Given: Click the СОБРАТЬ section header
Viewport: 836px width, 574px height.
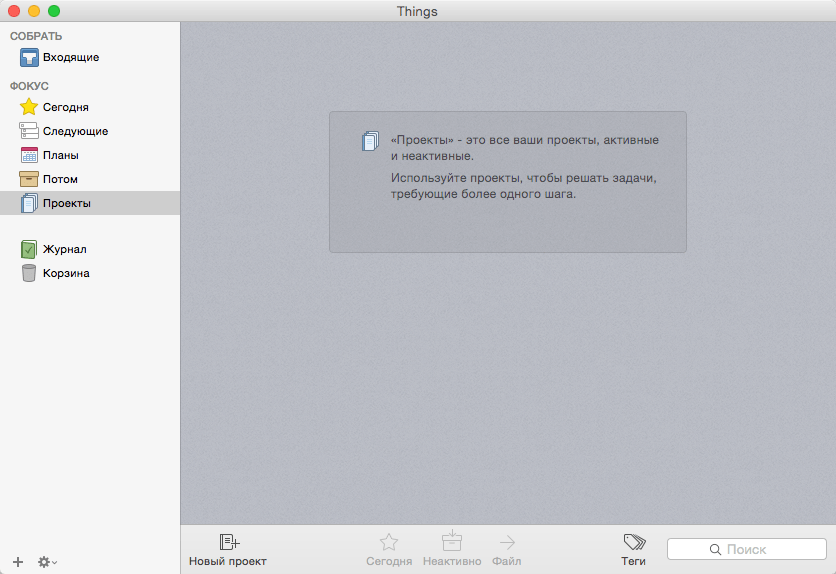Looking at the screenshot, I should (x=36, y=36).
